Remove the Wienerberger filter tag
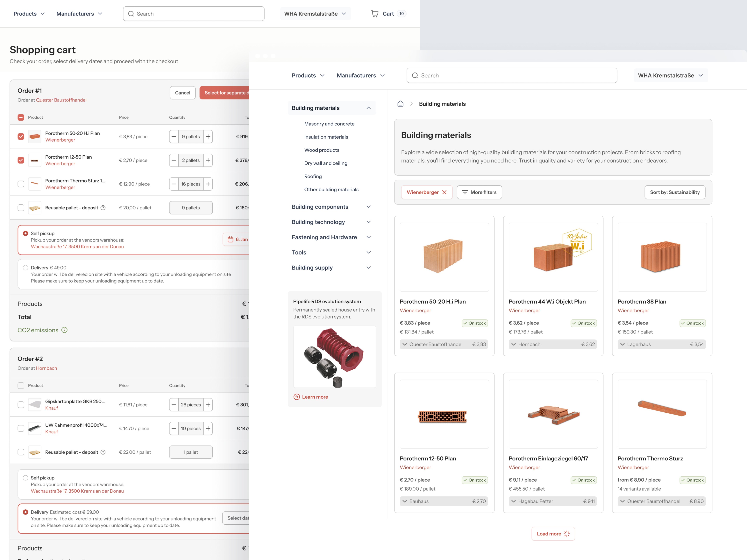Viewport: 747px width, 560px height. [x=445, y=192]
